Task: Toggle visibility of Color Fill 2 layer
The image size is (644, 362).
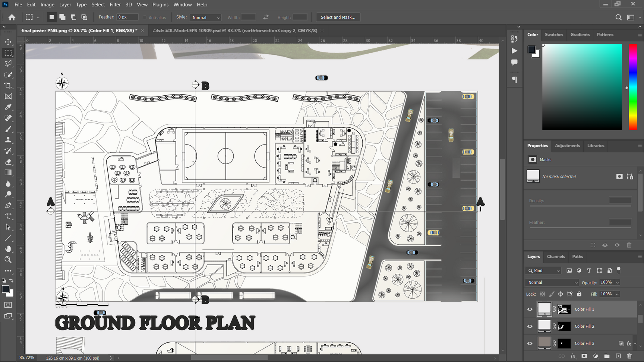Action: pos(530,326)
